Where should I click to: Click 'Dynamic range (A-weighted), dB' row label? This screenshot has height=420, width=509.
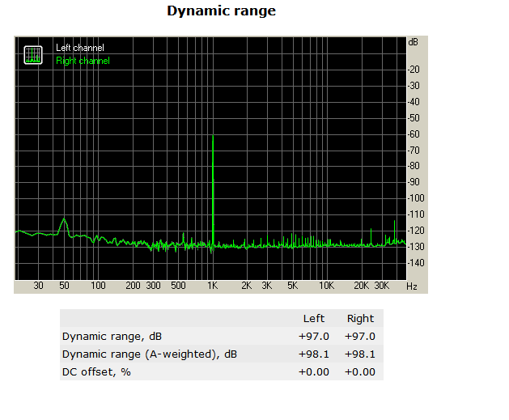pos(150,354)
